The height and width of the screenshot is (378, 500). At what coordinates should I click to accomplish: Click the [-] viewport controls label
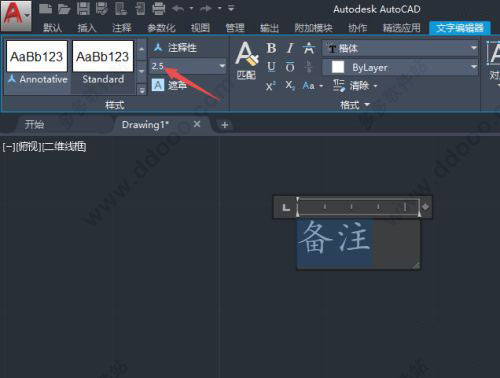point(9,147)
